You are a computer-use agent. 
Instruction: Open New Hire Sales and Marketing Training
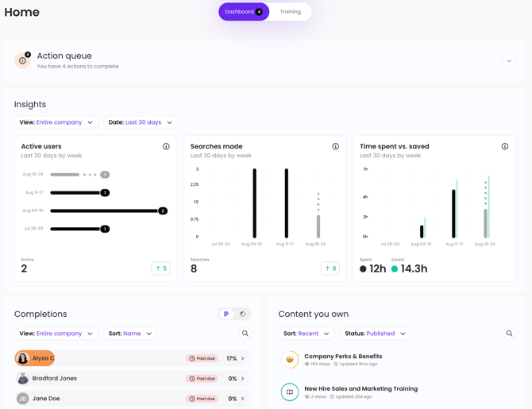(x=360, y=388)
